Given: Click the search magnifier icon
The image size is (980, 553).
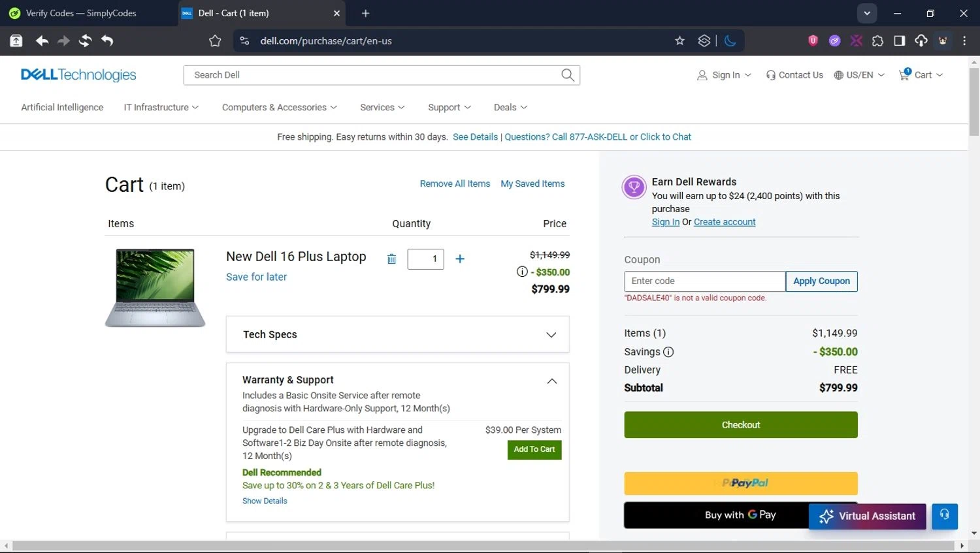Looking at the screenshot, I should (568, 75).
